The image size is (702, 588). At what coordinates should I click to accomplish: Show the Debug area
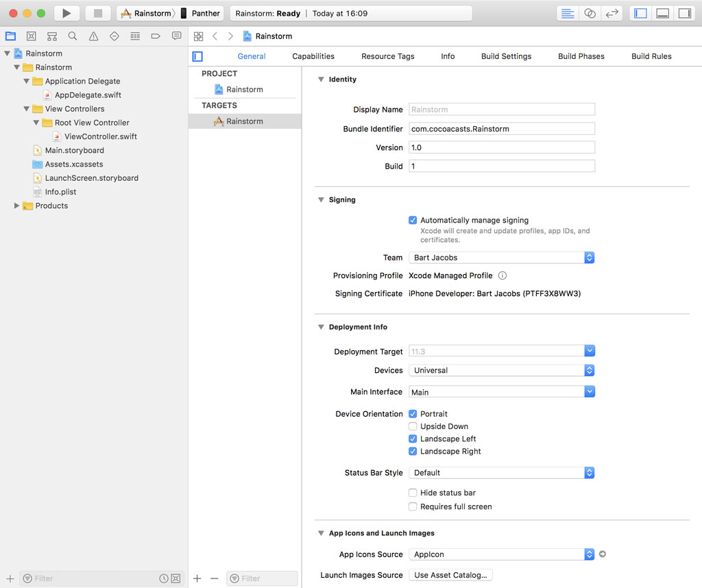pos(662,13)
